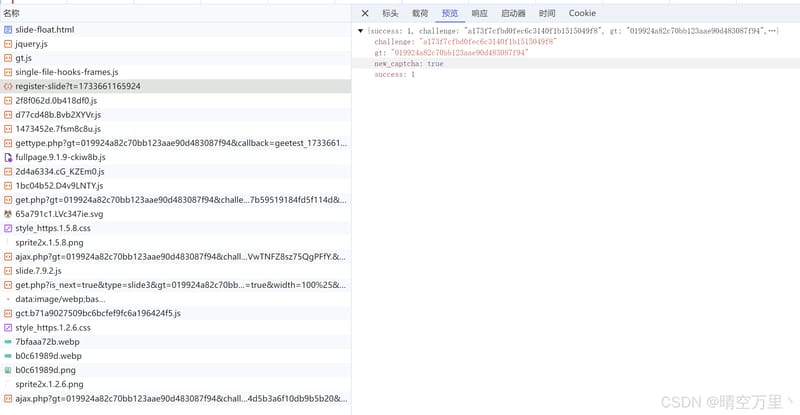Select register-slide?t=1733661165924 request

[x=176, y=86]
